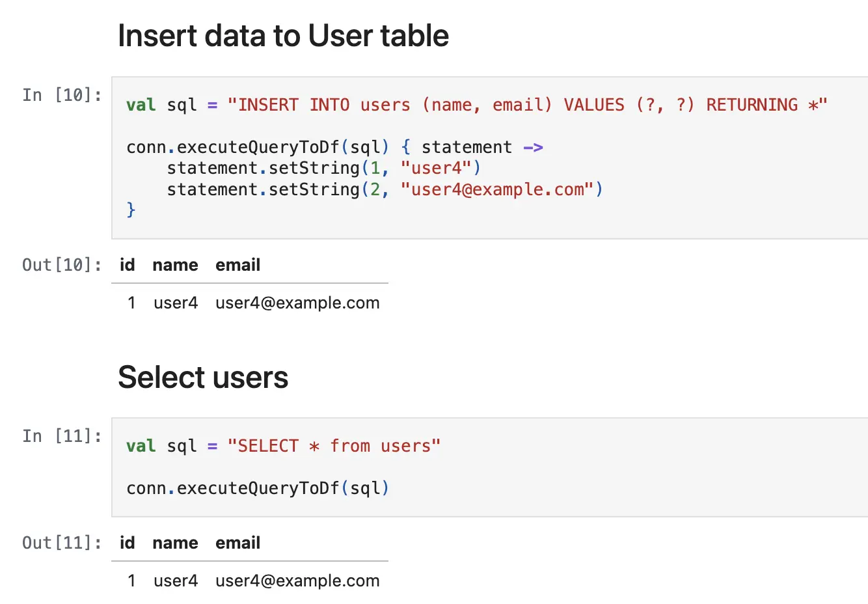Image resolution: width=868 pixels, height=604 pixels.
Task: Click the id column header in Out[10]
Action: point(128,265)
